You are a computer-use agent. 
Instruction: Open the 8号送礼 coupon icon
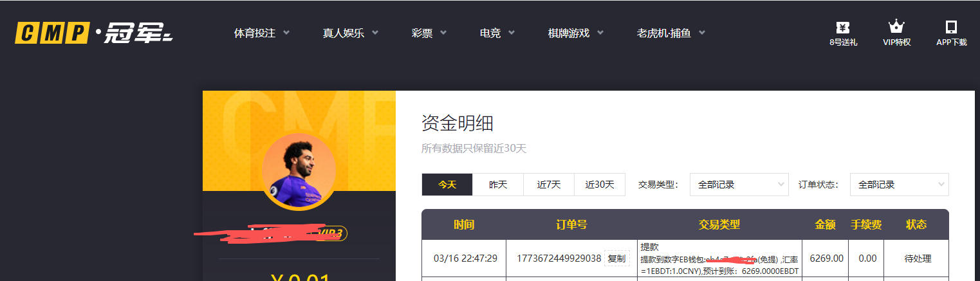tap(843, 28)
